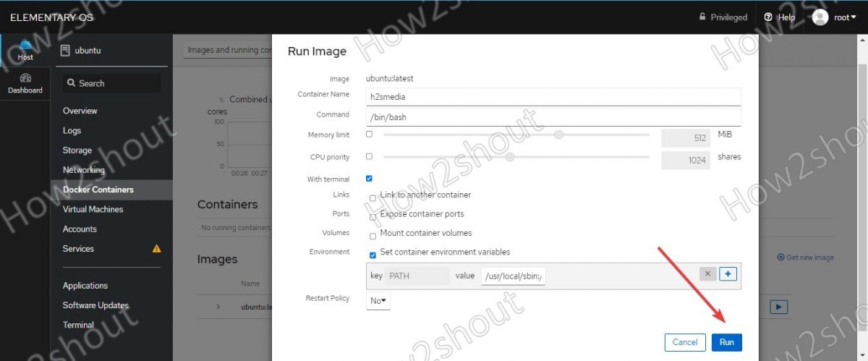Enable CPU priority checkbox

(x=370, y=156)
